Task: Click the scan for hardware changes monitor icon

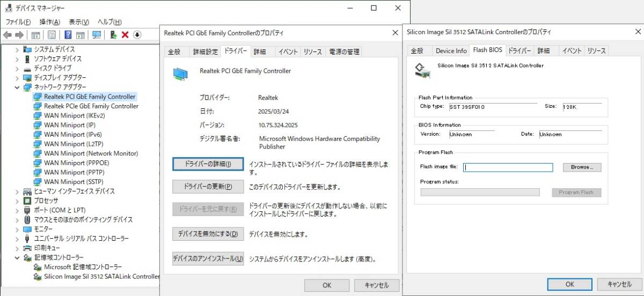Action: (97, 35)
